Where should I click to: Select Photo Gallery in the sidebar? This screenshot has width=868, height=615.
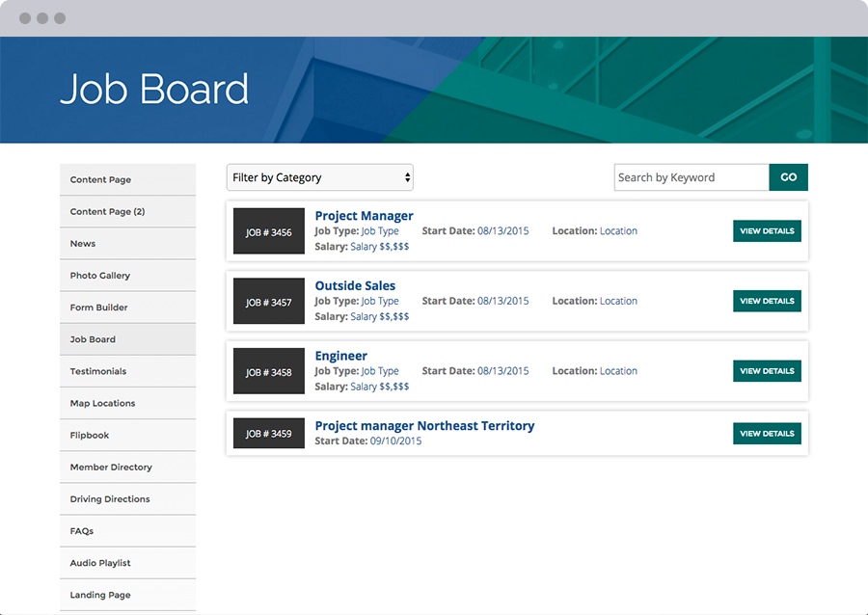coord(100,276)
